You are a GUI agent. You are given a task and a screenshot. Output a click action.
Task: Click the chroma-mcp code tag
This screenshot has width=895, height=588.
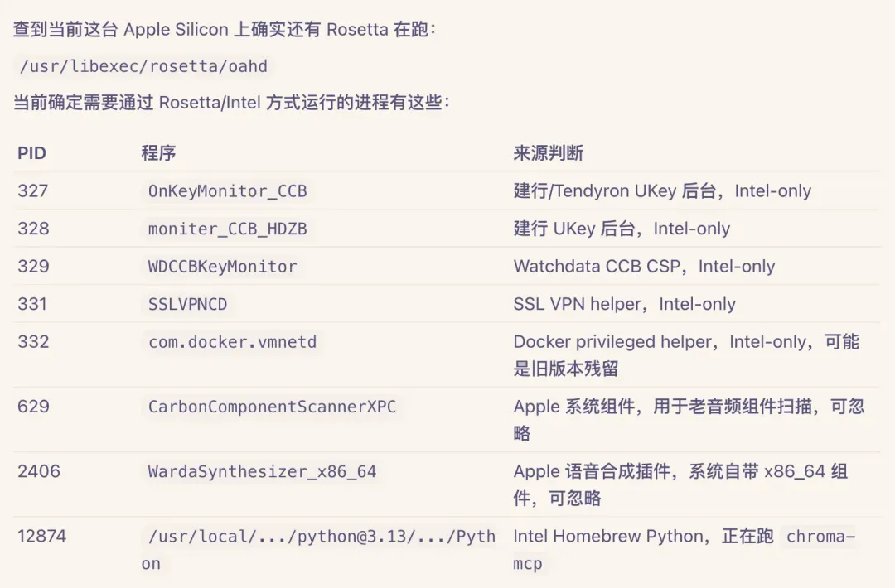pos(684,550)
